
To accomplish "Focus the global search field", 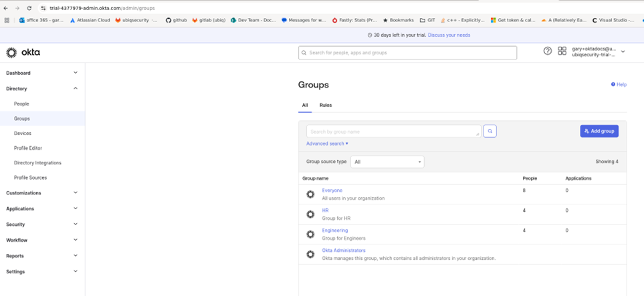I will point(407,53).
